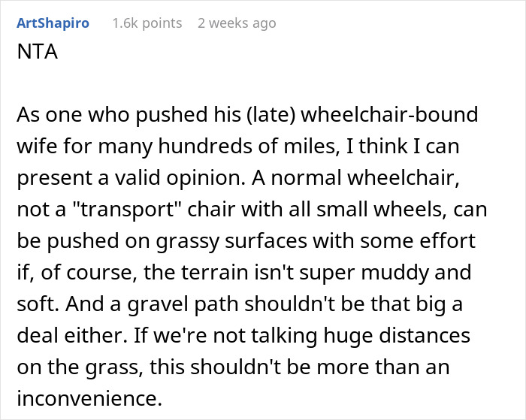The height and width of the screenshot is (420, 526).
Task: Open ArtShapiro's user profile link
Action: (52, 23)
